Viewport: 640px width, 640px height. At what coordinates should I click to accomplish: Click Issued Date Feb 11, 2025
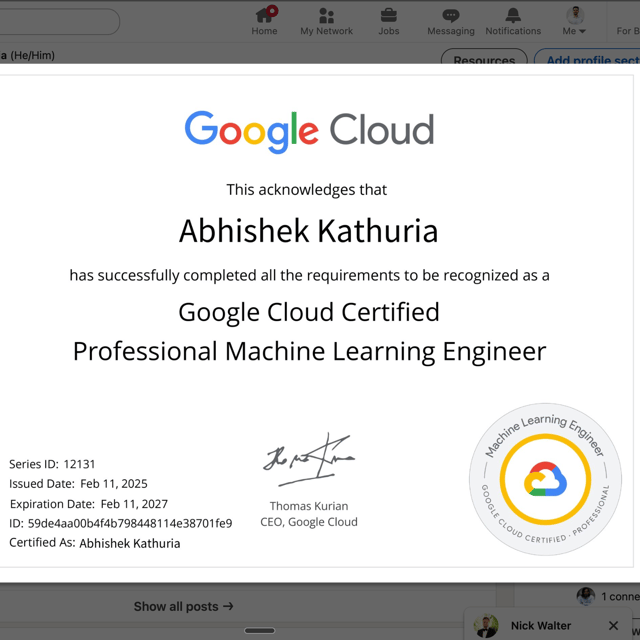78,484
